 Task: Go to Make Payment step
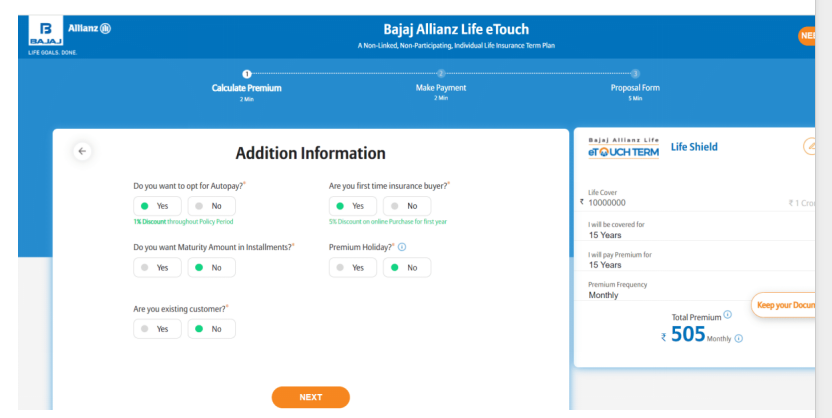tap(441, 88)
